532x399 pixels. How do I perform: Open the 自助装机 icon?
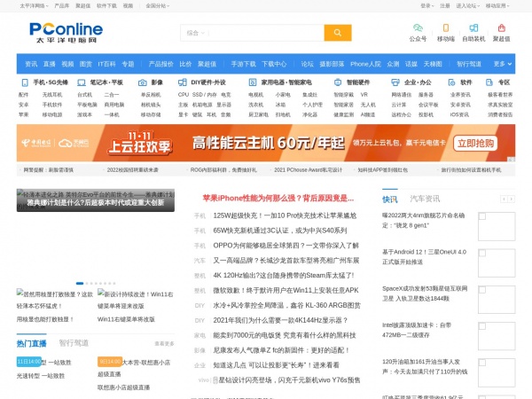[x=473, y=27]
